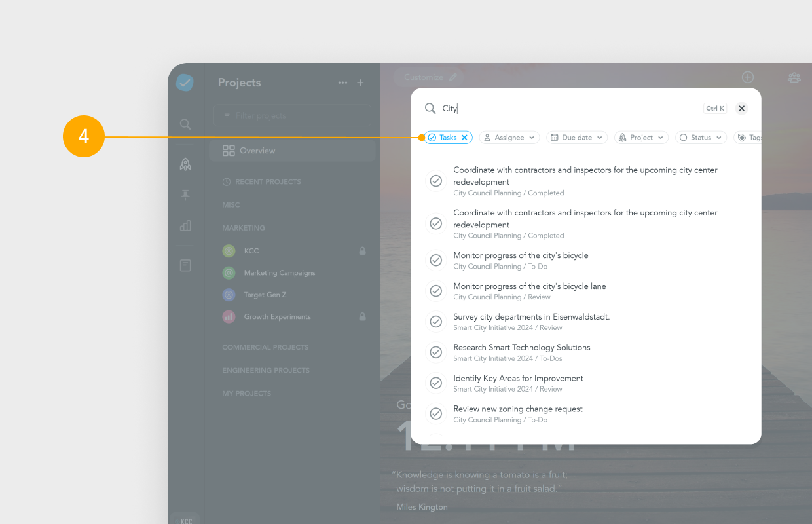Mark 'Research Smart Technology Solutions' as complete

coord(436,352)
